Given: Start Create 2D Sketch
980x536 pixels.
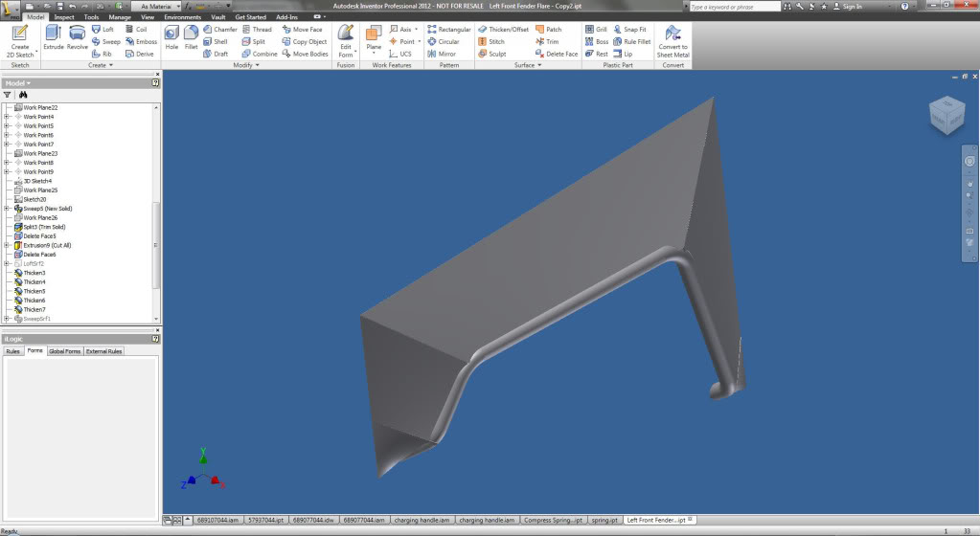Looking at the screenshot, I should click(x=20, y=38).
